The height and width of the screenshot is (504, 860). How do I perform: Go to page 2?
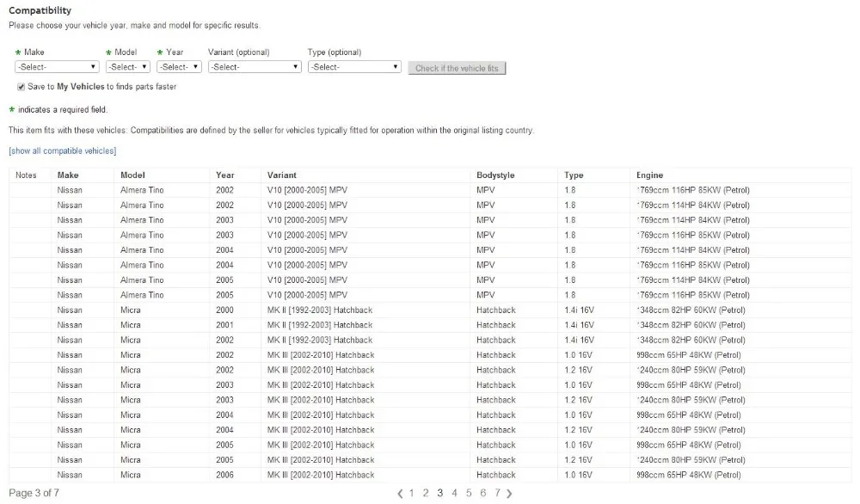(x=426, y=493)
